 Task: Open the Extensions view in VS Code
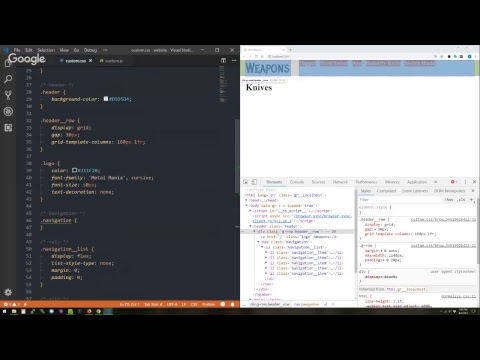(8, 128)
